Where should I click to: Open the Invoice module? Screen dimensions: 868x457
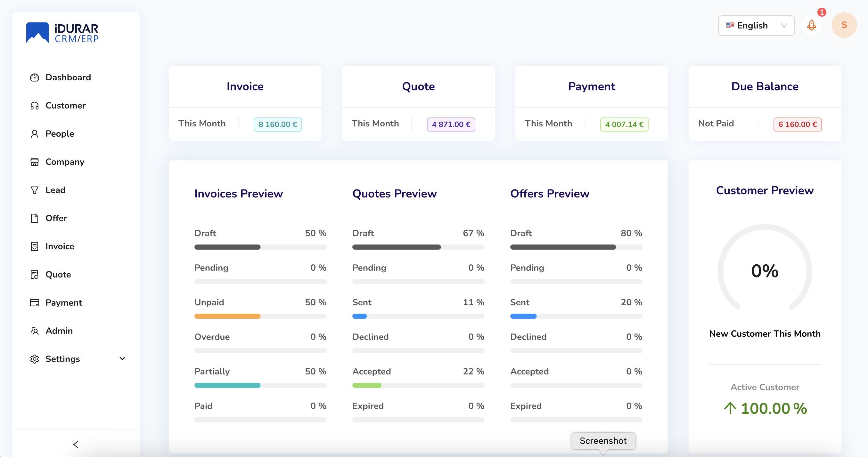tap(60, 246)
